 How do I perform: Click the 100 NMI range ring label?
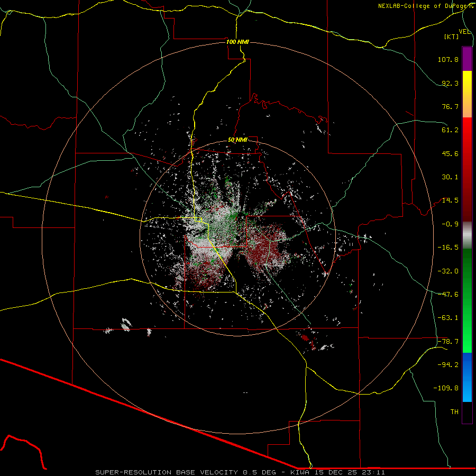[237, 42]
